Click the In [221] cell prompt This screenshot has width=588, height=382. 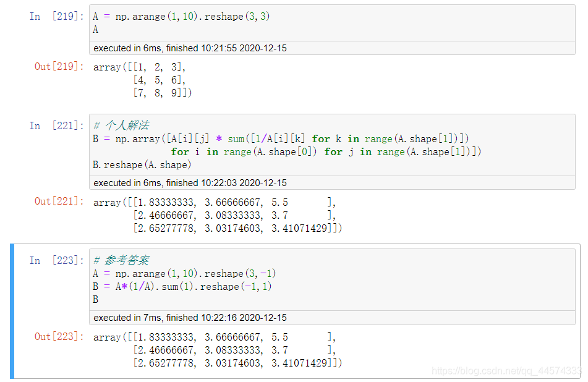click(56, 125)
